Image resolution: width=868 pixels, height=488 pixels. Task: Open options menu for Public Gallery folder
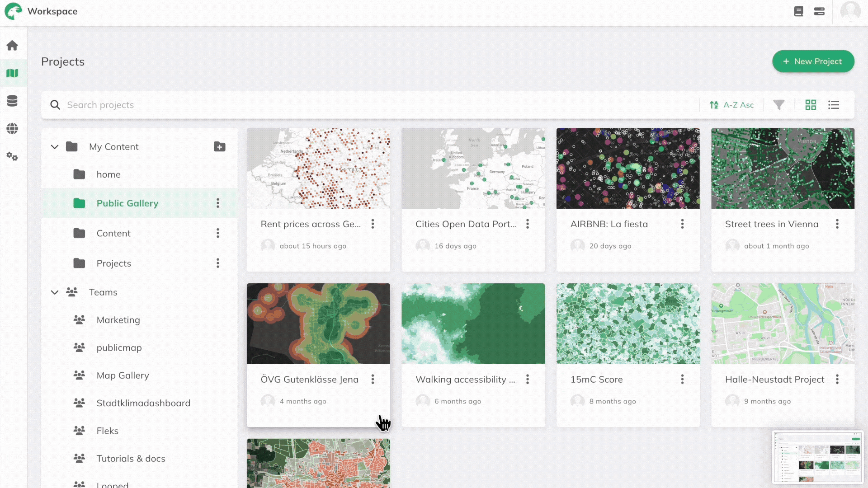pyautogui.click(x=218, y=203)
